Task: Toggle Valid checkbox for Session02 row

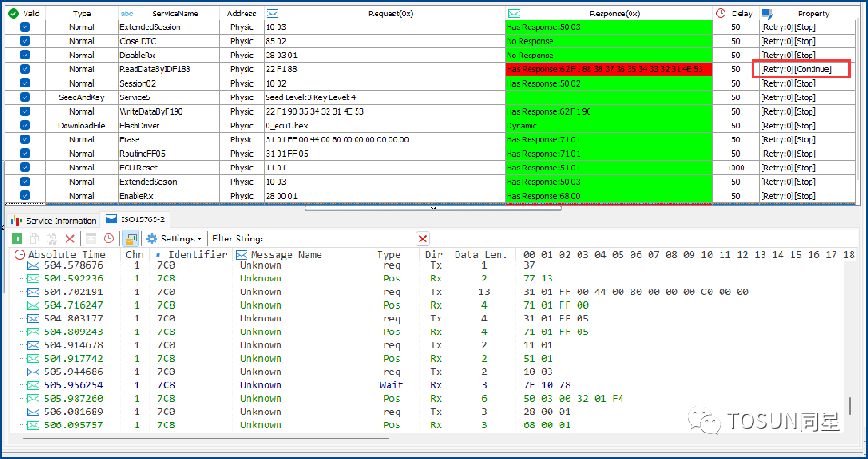Action: click(x=25, y=83)
